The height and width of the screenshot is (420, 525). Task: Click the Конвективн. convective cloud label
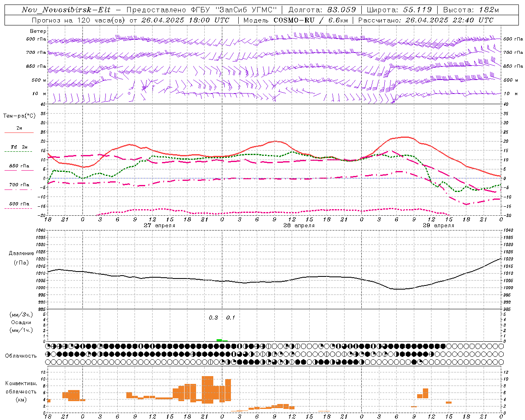pyautogui.click(x=21, y=383)
